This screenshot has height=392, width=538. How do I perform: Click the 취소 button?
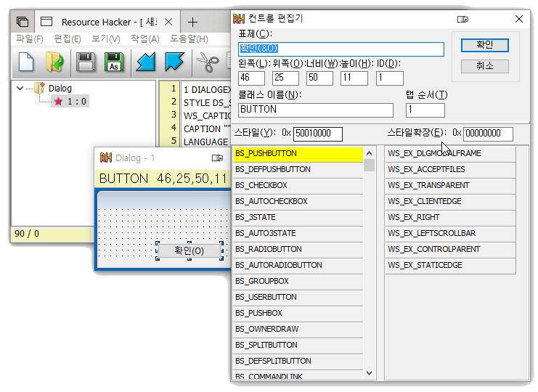tap(484, 66)
